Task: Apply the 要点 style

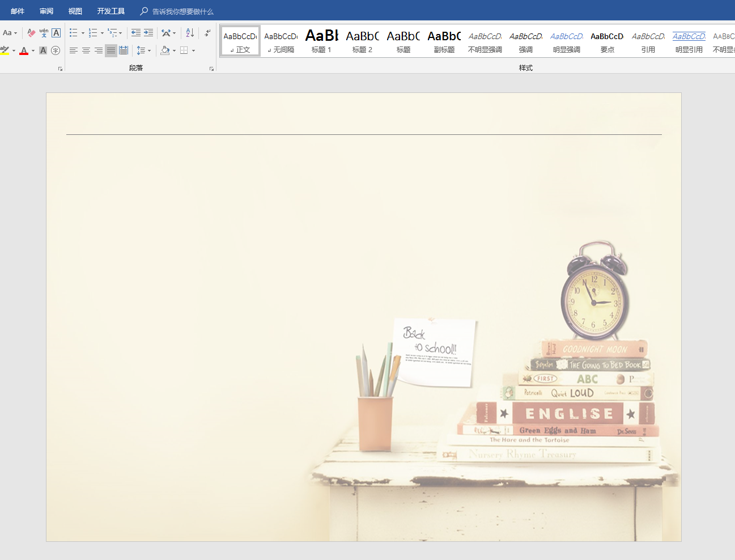Action: click(607, 41)
